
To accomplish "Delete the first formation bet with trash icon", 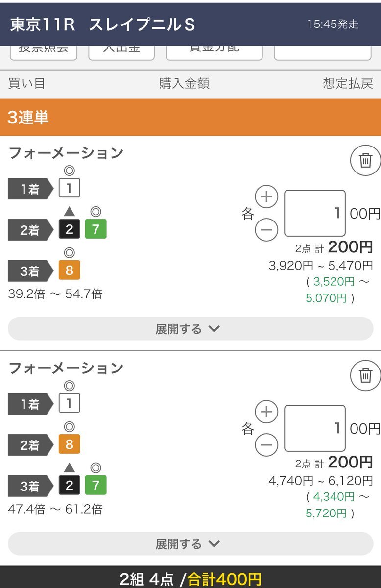I will point(366,160).
